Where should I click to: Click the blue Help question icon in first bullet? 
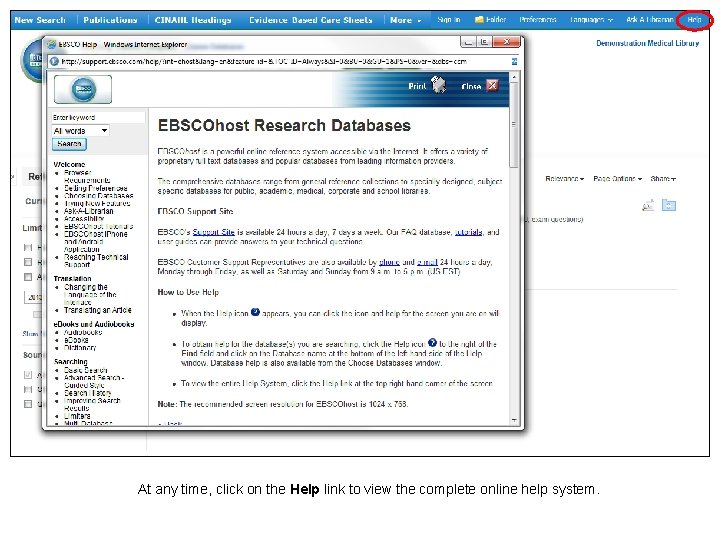pos(255,312)
